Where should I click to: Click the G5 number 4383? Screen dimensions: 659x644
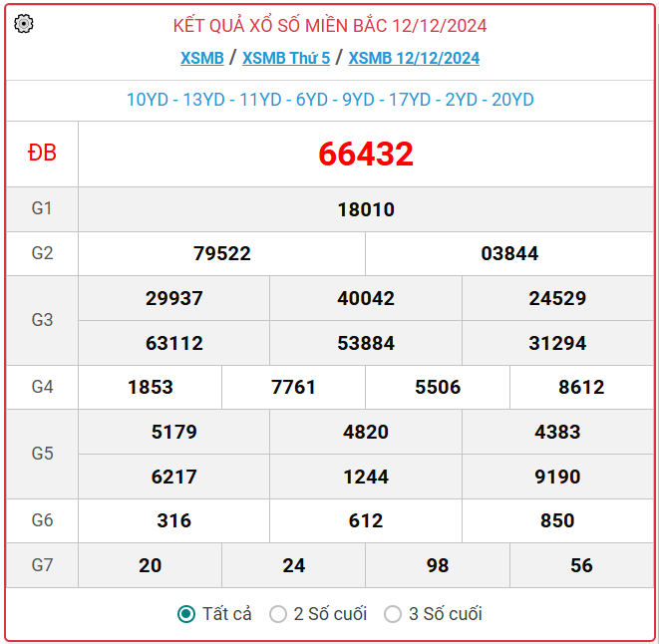[x=557, y=432]
